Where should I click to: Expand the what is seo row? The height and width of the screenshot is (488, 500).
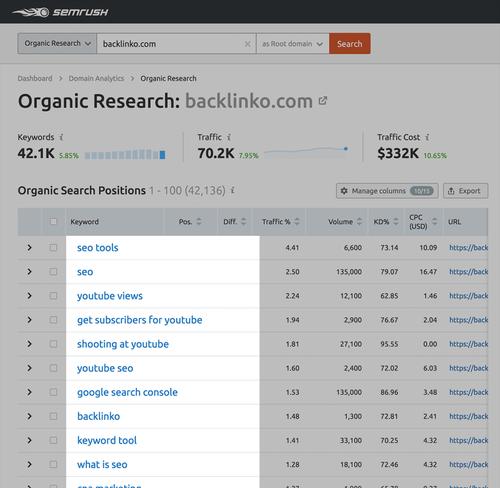[x=29, y=464]
